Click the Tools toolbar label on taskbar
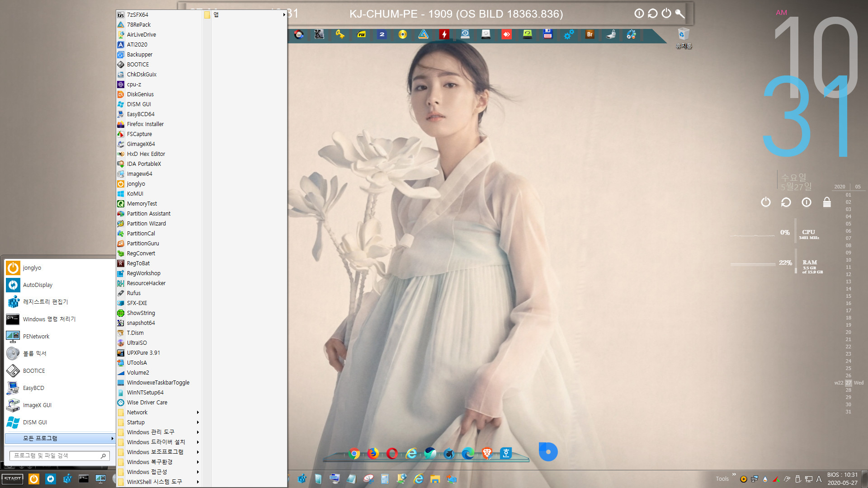Screen dimensions: 868x488 click(x=722, y=479)
